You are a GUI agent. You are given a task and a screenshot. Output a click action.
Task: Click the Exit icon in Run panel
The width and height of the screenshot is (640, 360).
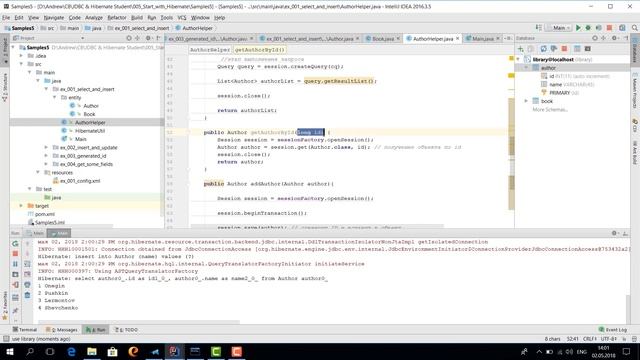[15, 285]
